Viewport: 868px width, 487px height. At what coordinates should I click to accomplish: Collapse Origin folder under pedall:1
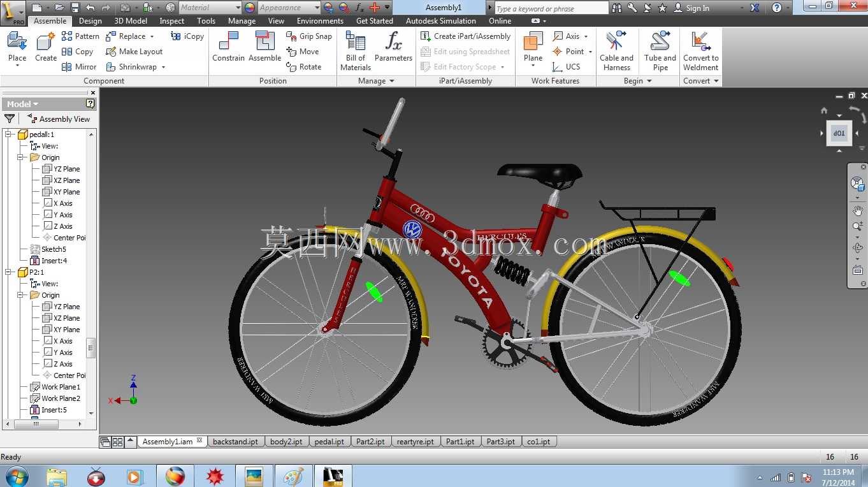pos(20,157)
